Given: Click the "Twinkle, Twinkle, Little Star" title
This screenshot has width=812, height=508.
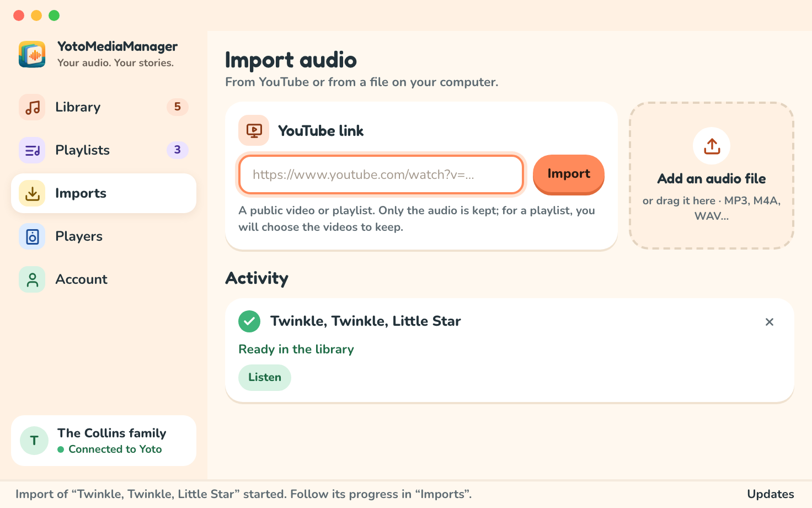Looking at the screenshot, I should [366, 321].
